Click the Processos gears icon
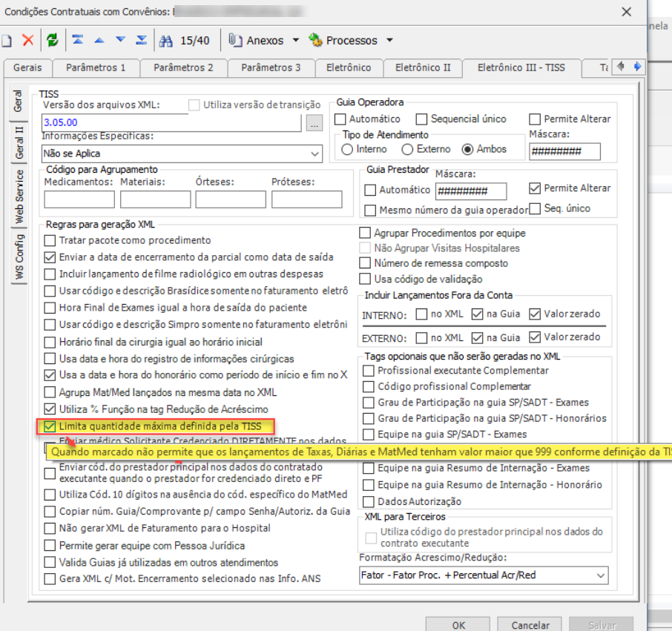The width and height of the screenshot is (672, 631). 315,40
